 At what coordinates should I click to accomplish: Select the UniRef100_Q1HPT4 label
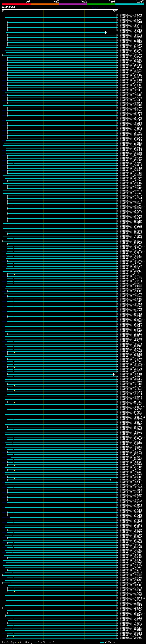[131, 394]
